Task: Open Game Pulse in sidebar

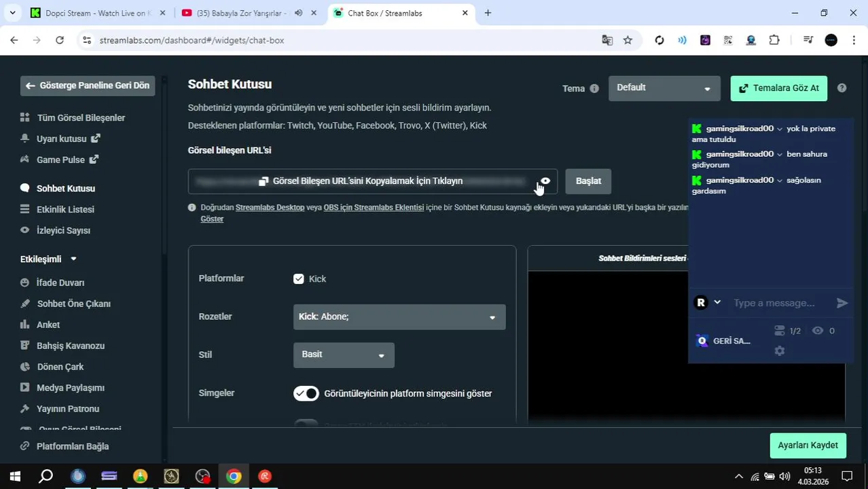Action: [x=59, y=160]
